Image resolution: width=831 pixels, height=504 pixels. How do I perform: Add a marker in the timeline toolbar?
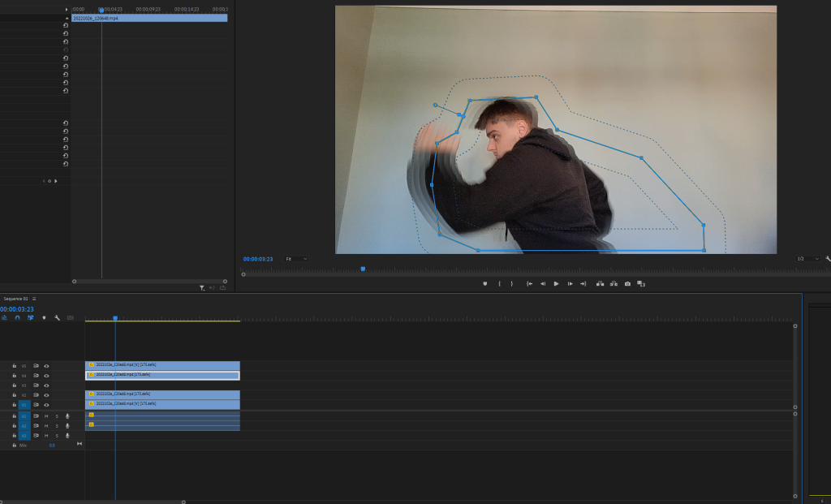(44, 317)
